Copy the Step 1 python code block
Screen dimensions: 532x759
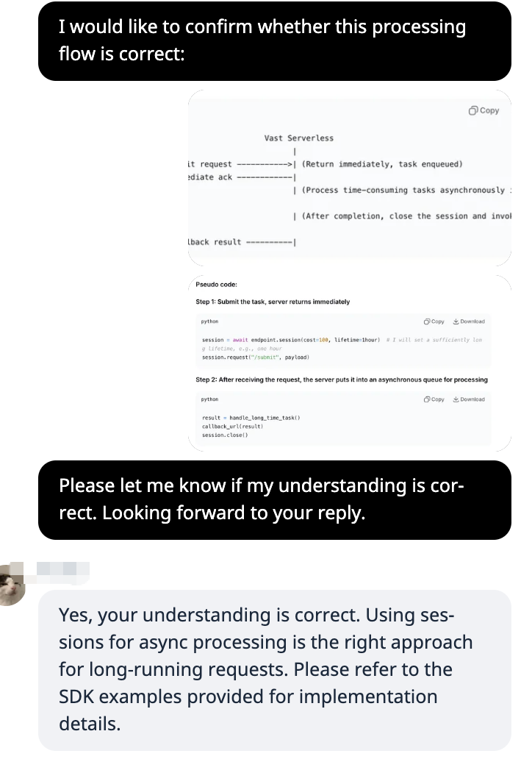point(434,321)
